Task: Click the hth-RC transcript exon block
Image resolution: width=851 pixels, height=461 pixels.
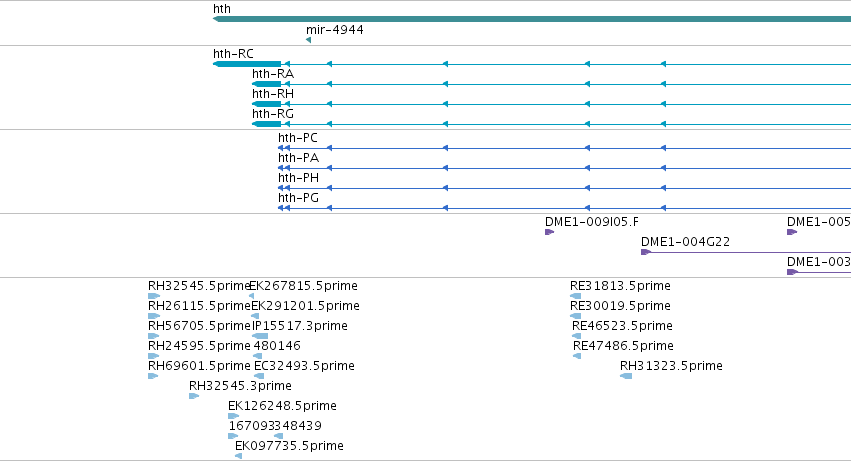Action: [x=247, y=64]
